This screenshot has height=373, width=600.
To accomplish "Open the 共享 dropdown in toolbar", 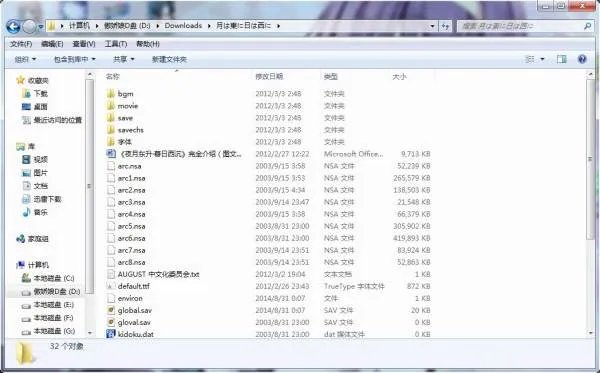I will 124,59.
